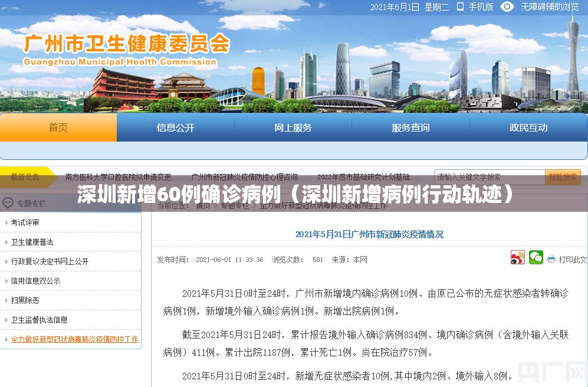
Task: Open the 服务查询 navigation tab
Action: (410, 127)
